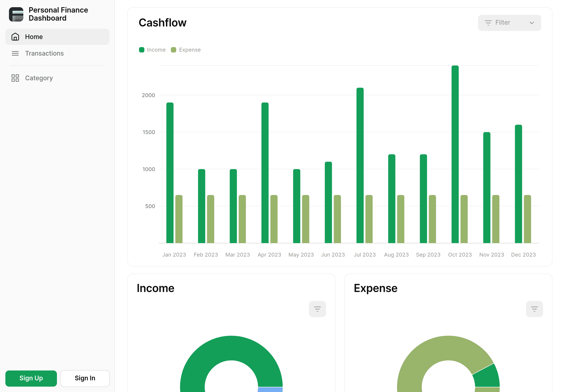Click the Transactions menu icon
Image resolution: width=565 pixels, height=392 pixels.
click(15, 53)
